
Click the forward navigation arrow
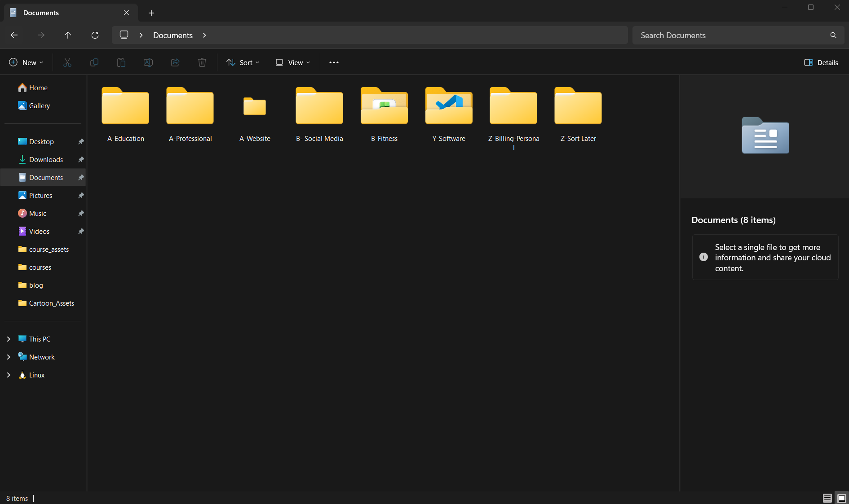41,35
